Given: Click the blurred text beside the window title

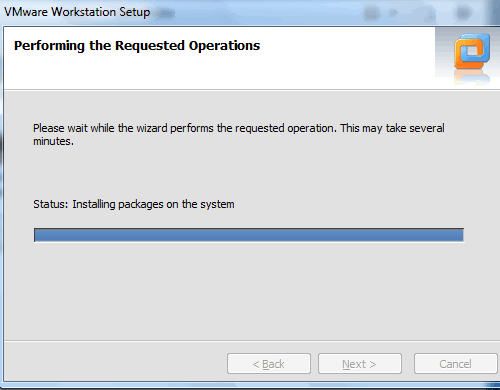Looking at the screenshot, I should click(x=166, y=13).
